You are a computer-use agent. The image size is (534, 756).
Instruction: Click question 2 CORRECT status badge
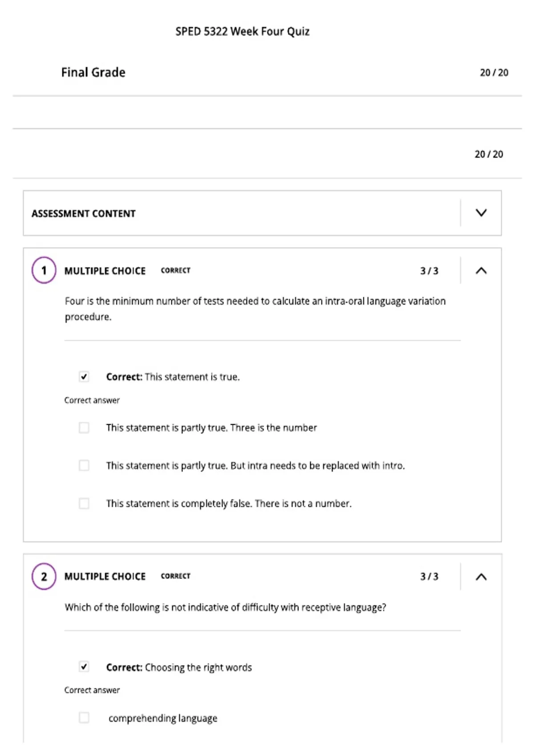click(x=175, y=576)
